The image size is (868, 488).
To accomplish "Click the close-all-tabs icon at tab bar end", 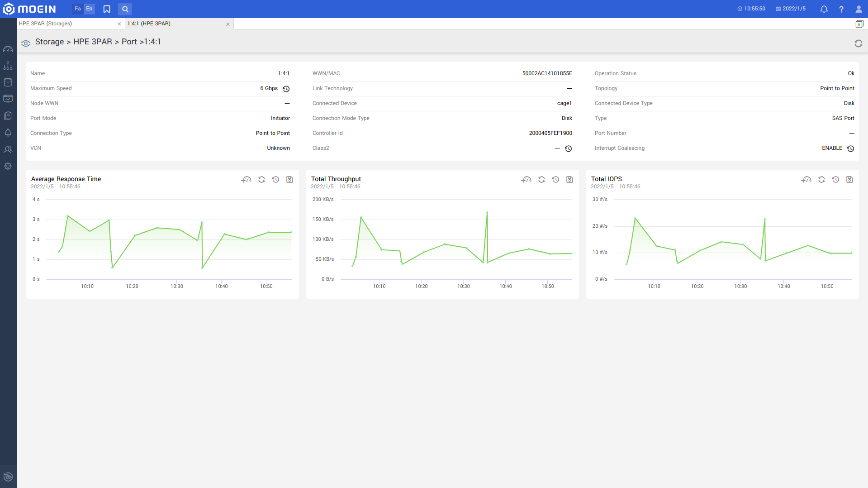I will pos(859,24).
